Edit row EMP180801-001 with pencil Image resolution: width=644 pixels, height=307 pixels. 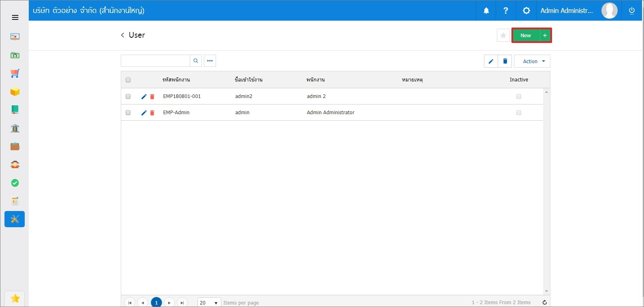(x=144, y=96)
